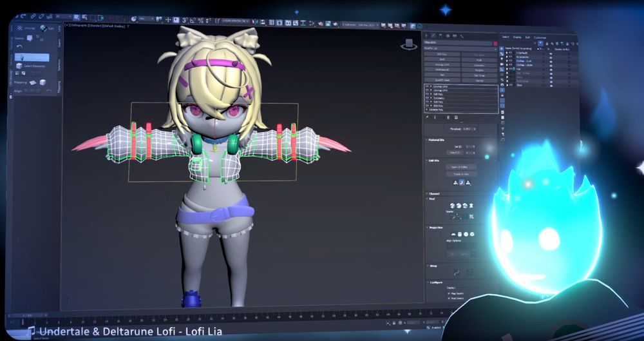644x341 pixels.
Task: Click the Quick Peel icon in Peel rollout
Action: tap(452, 206)
